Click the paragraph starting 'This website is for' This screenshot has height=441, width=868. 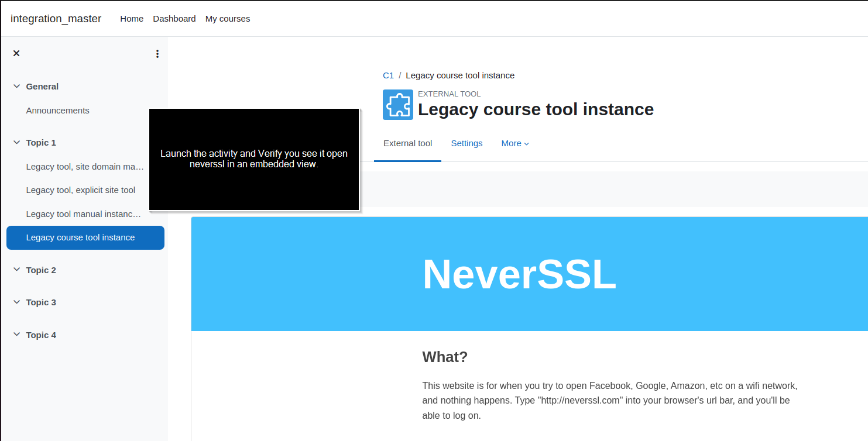click(x=610, y=401)
